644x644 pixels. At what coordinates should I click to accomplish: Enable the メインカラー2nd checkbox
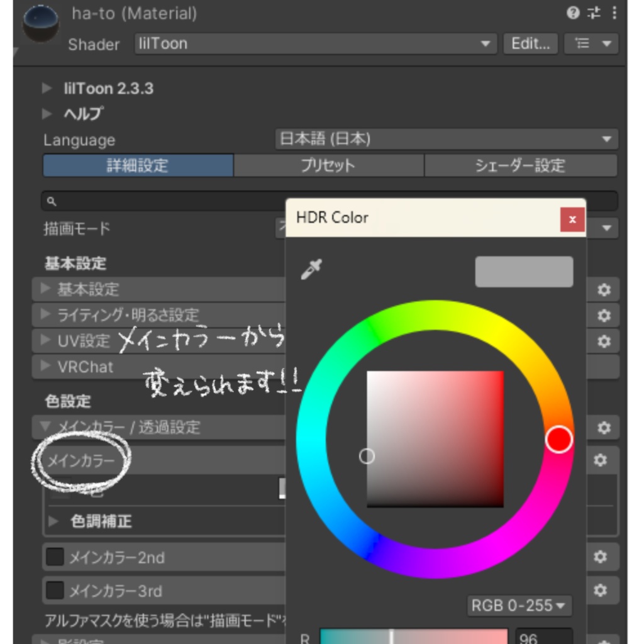pyautogui.click(x=55, y=557)
